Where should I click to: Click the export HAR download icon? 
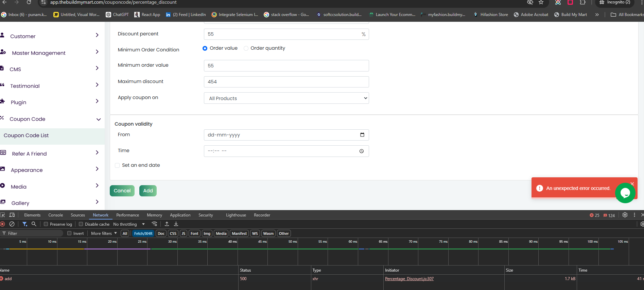pos(176,224)
